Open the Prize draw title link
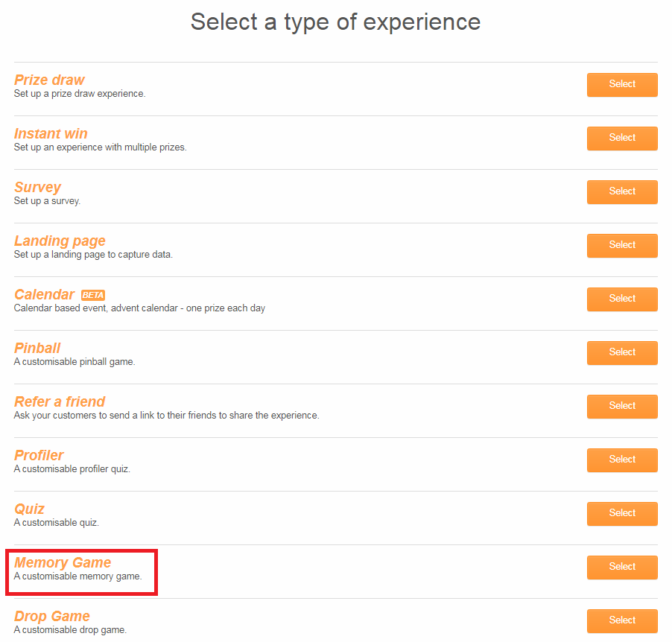The height and width of the screenshot is (642, 672). [49, 80]
